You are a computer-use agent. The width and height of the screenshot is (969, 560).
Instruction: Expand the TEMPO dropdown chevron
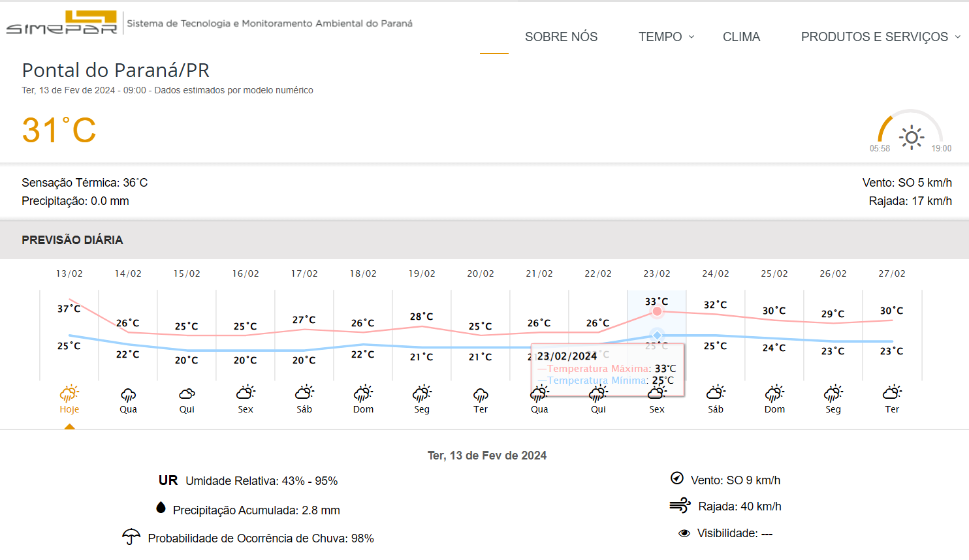click(691, 37)
